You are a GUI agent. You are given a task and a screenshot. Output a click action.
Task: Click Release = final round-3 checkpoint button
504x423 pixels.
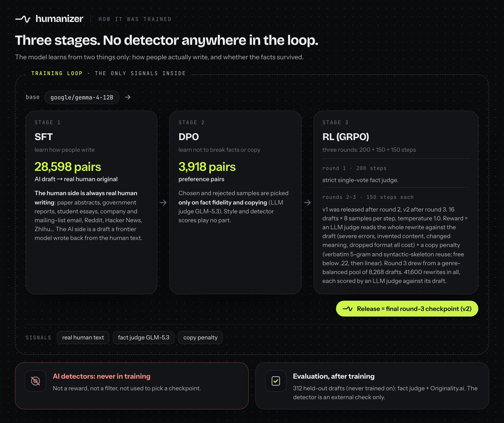[407, 309]
